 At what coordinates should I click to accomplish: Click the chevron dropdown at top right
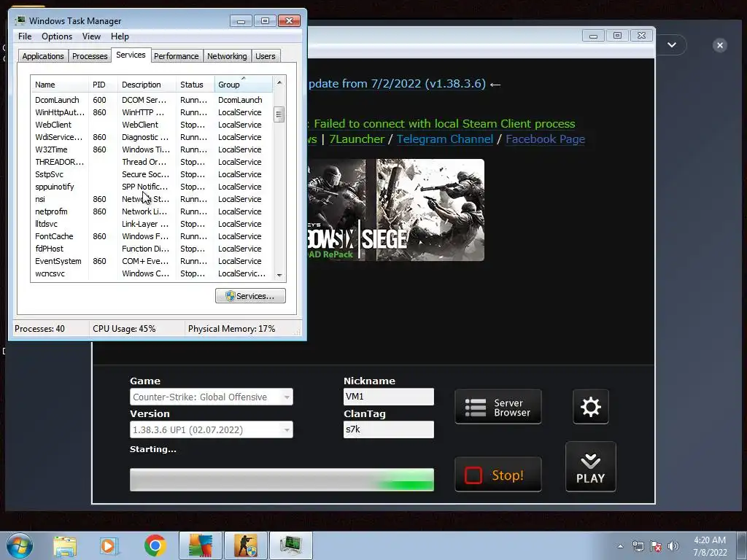(672, 44)
